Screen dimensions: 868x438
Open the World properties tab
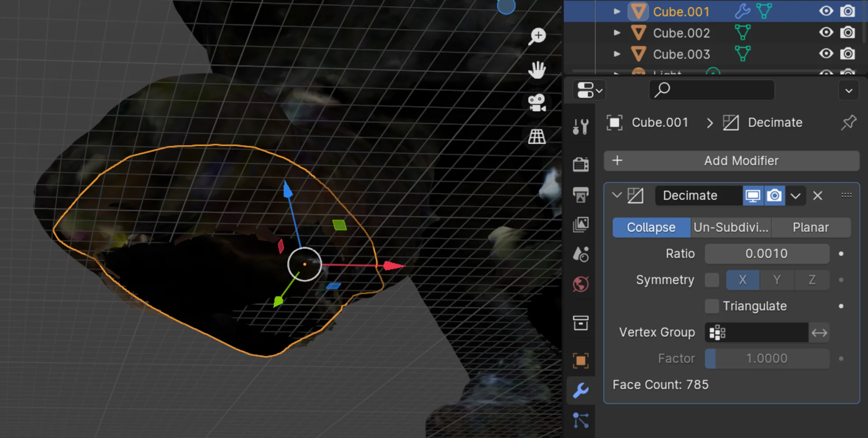(x=580, y=284)
